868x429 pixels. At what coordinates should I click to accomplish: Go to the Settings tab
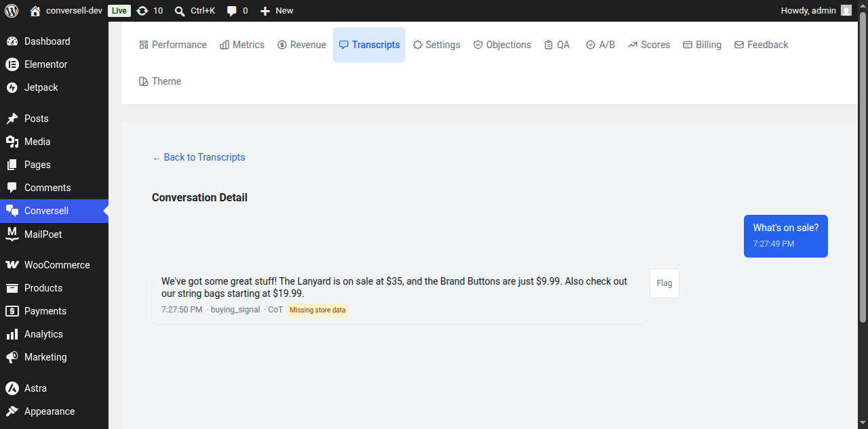click(x=437, y=45)
